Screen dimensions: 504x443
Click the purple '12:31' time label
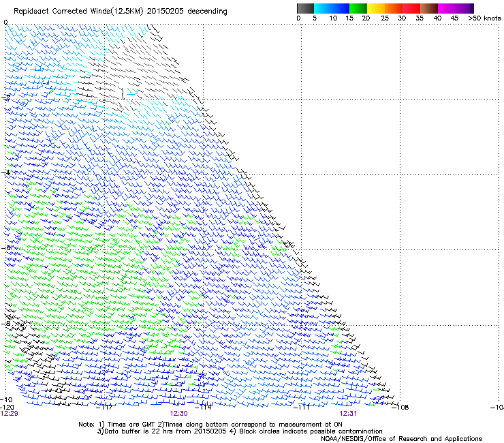(x=348, y=414)
